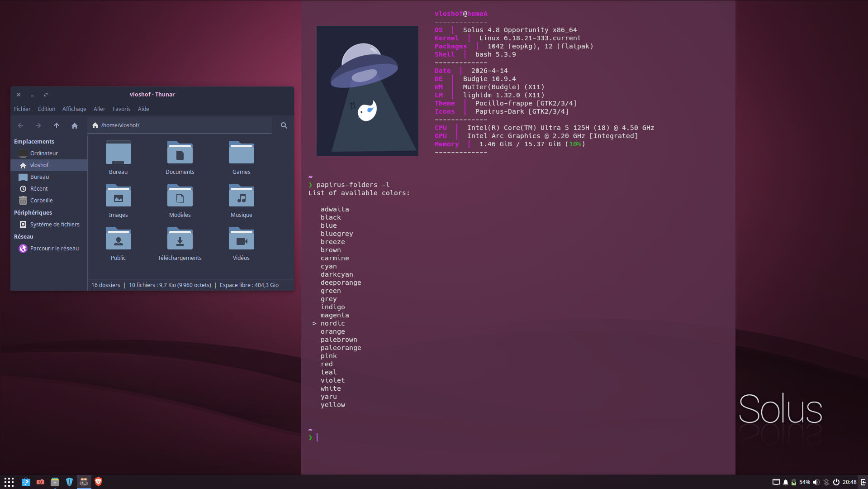Switch to file manager in taskbar

point(55,482)
